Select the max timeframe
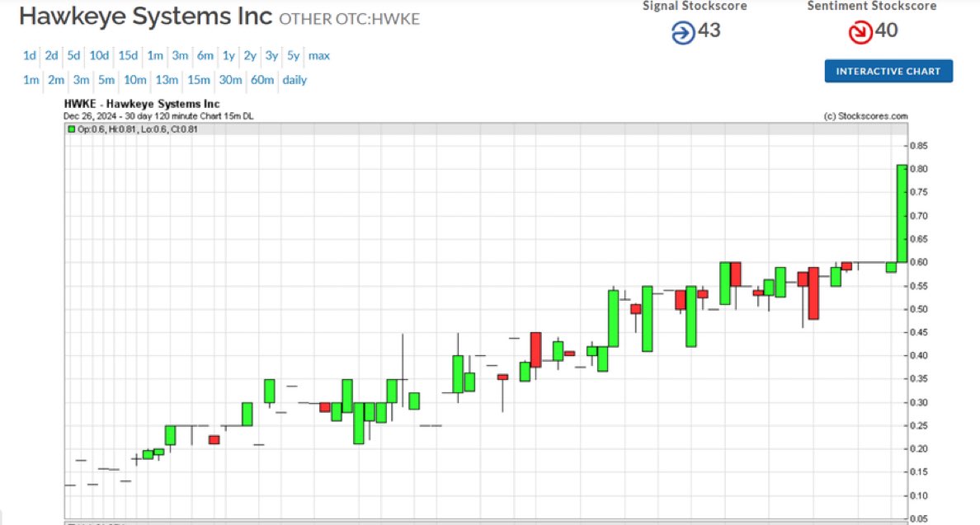 pyautogui.click(x=319, y=55)
